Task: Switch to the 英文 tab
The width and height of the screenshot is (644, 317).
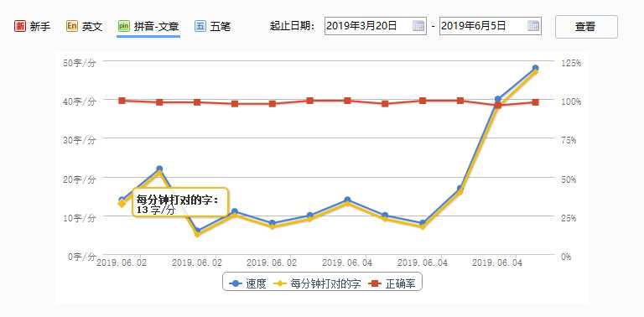Action: tap(84, 27)
